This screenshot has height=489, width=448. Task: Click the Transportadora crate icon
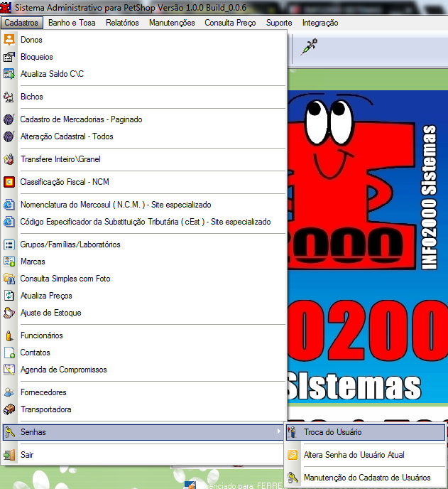tap(9, 409)
